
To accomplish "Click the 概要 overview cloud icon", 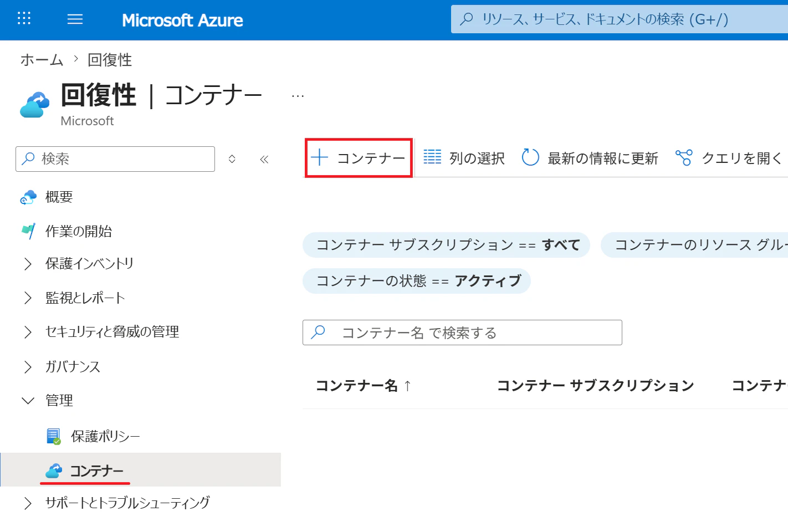I will pyautogui.click(x=28, y=197).
